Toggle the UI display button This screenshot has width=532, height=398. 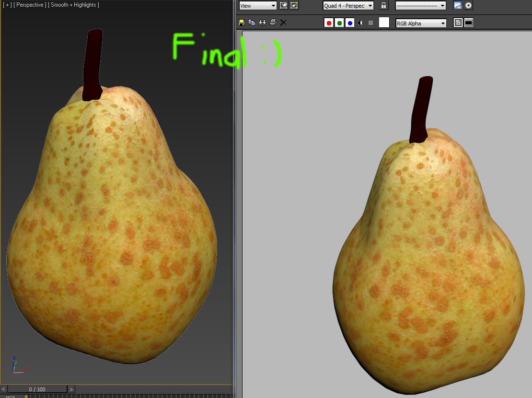click(469, 23)
